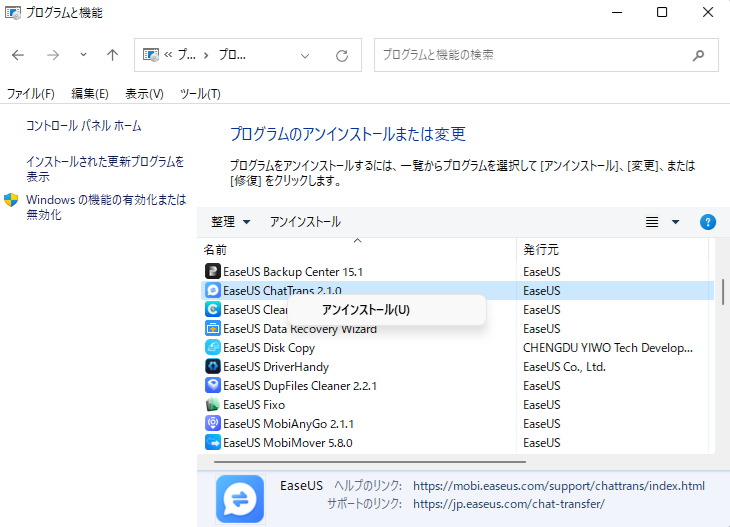Screen dimensions: 730x527
Task: Click the EaseUS Backup Center program icon
Action: point(213,271)
